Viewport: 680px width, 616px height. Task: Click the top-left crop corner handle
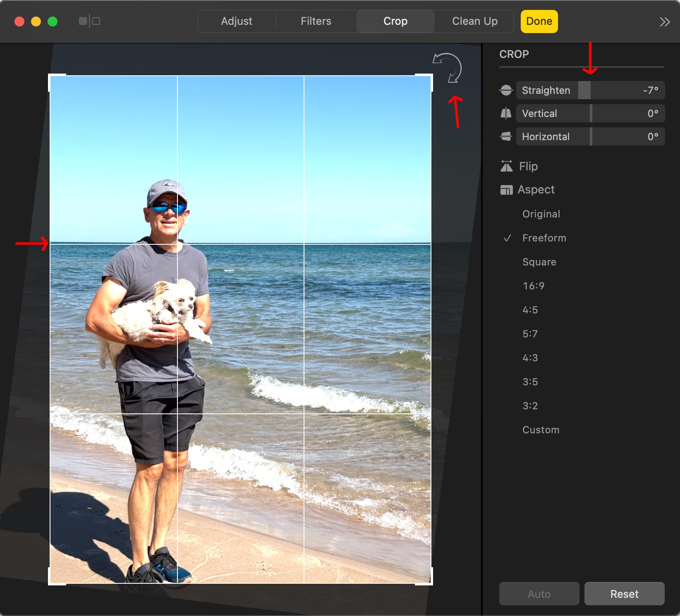(x=50, y=76)
